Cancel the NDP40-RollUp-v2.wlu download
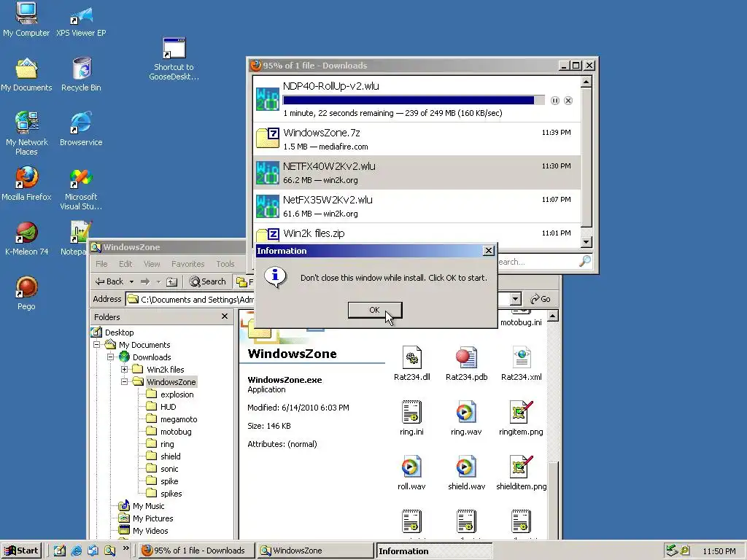This screenshot has height=560, width=747. point(568,101)
